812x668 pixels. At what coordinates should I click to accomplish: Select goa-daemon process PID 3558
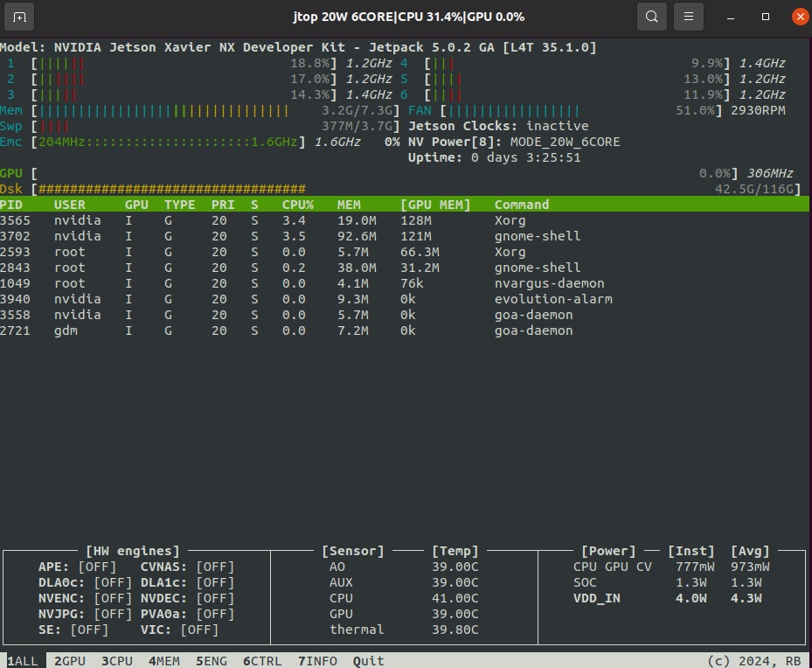point(405,315)
